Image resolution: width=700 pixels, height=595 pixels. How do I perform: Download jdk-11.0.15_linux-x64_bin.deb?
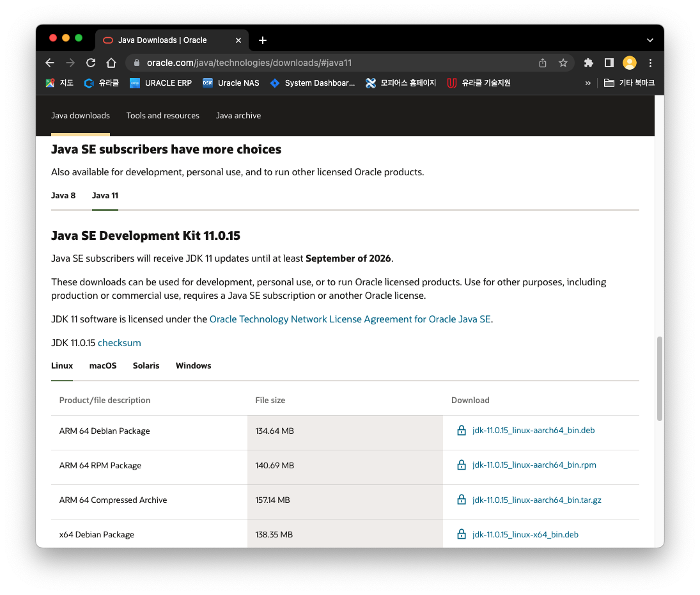525,535
